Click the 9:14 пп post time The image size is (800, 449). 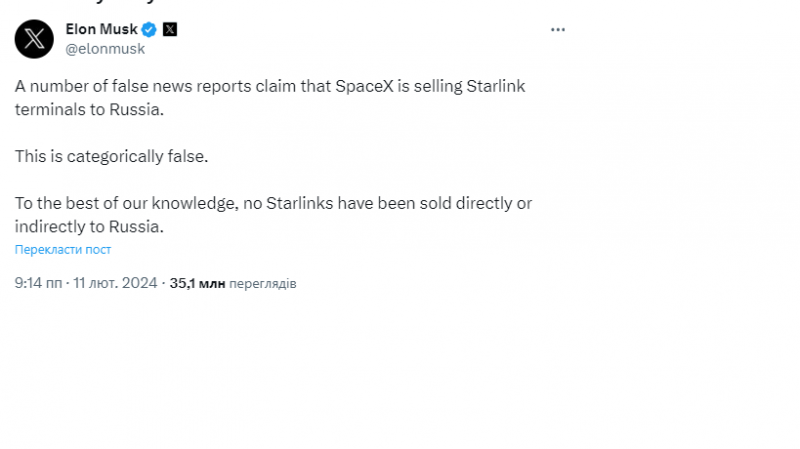coord(38,284)
